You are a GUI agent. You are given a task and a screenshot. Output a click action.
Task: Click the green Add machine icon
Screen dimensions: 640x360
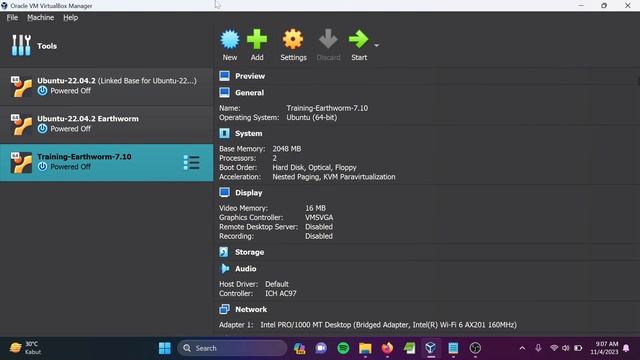click(257, 40)
